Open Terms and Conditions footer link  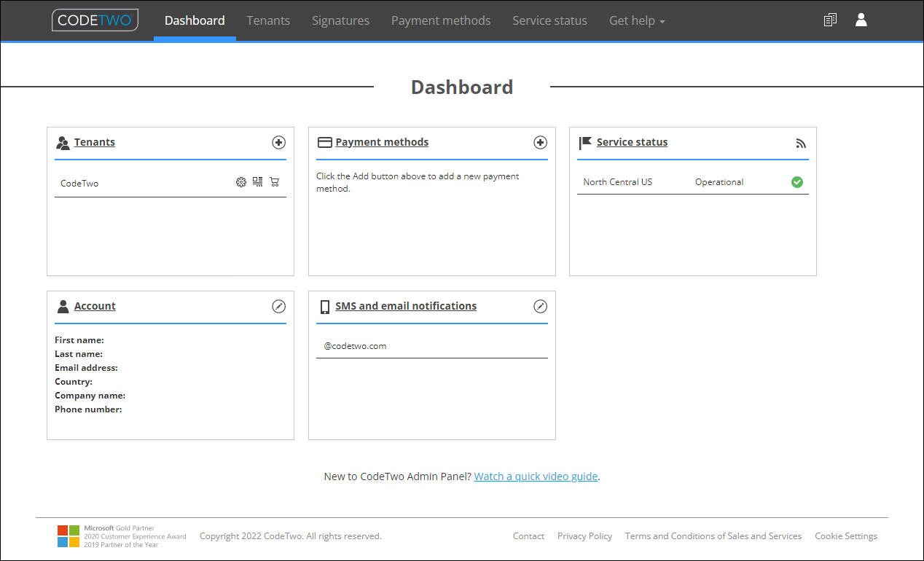pyautogui.click(x=713, y=536)
